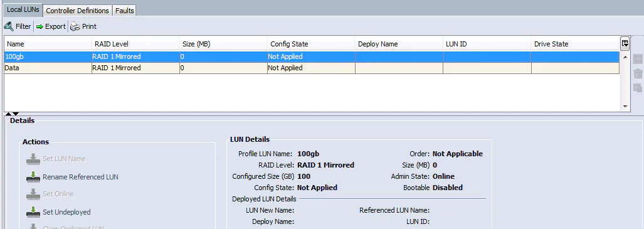This screenshot has width=644, height=229.
Task: Click the add icon beside table top
Action: tap(638, 59)
